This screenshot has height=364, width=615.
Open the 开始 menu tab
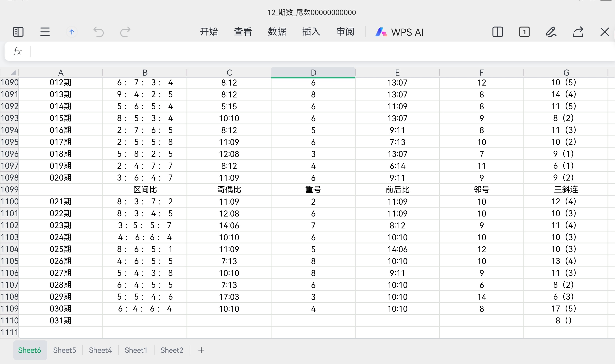tap(209, 32)
